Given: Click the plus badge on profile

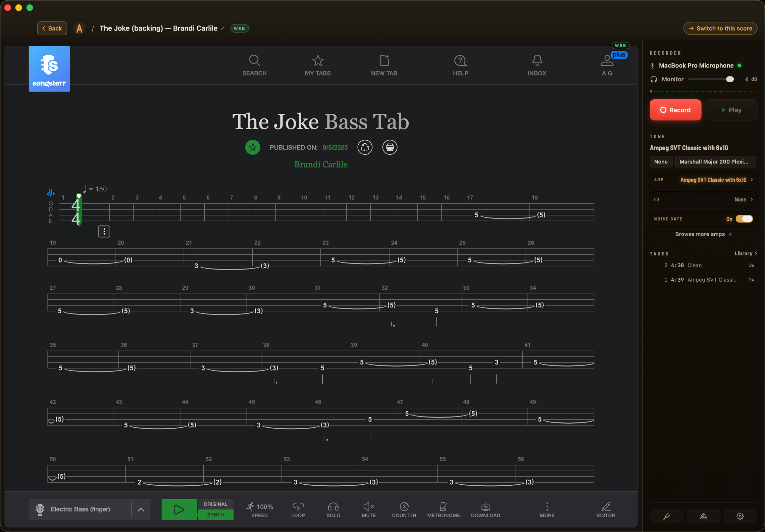Looking at the screenshot, I should tap(619, 55).
